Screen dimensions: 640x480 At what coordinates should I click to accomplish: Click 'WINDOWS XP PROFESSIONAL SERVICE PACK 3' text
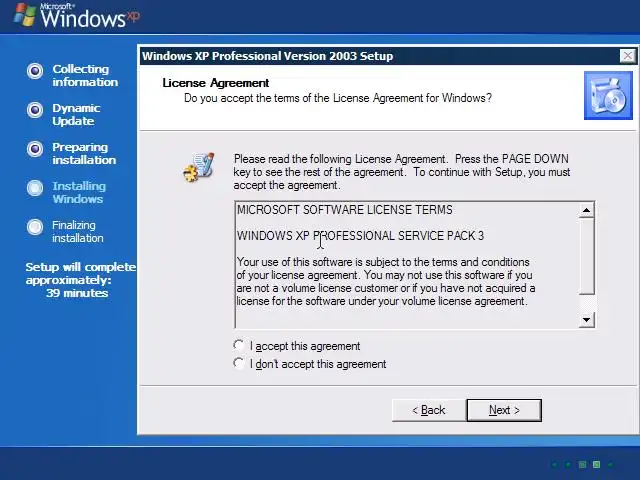click(360, 236)
